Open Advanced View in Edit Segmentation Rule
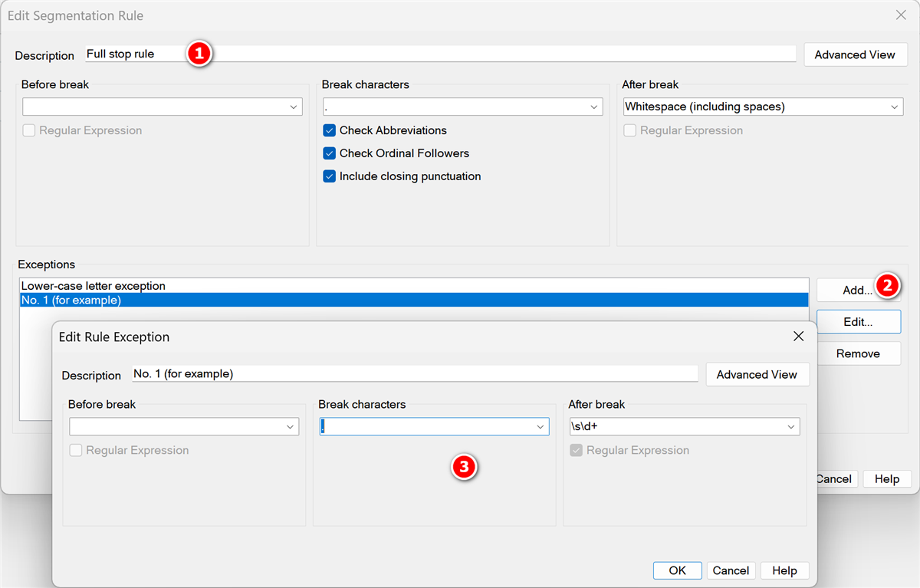The image size is (920, 588). coord(855,54)
